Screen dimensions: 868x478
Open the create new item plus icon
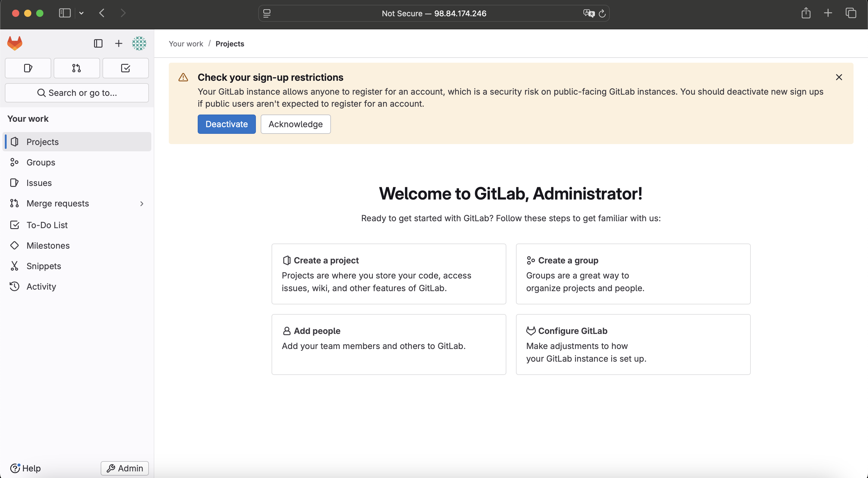pos(118,43)
